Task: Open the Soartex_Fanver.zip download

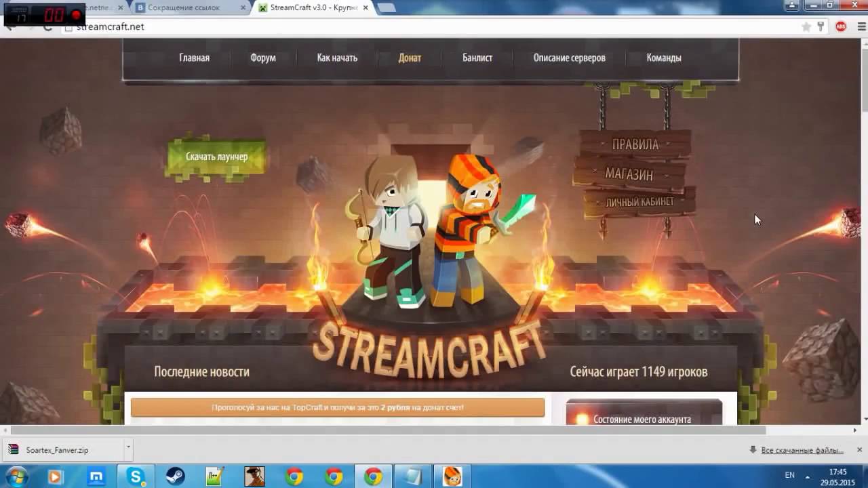Action: click(x=64, y=449)
